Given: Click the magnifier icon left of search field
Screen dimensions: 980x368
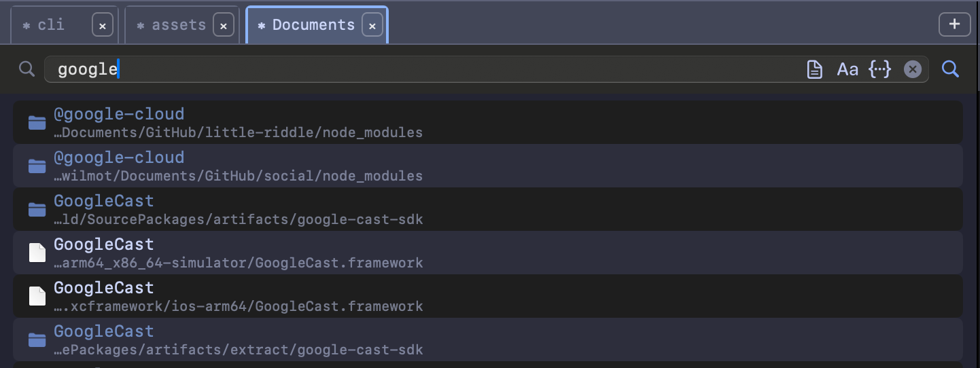Looking at the screenshot, I should tap(27, 69).
